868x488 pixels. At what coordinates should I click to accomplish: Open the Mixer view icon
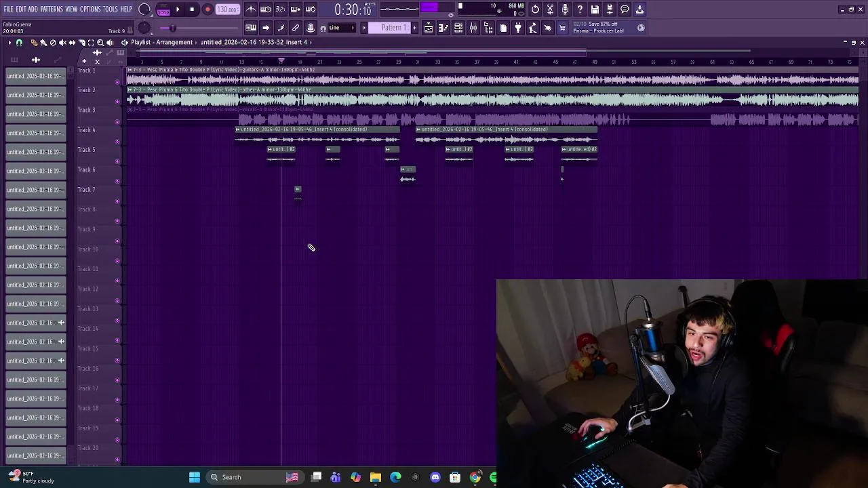click(473, 28)
